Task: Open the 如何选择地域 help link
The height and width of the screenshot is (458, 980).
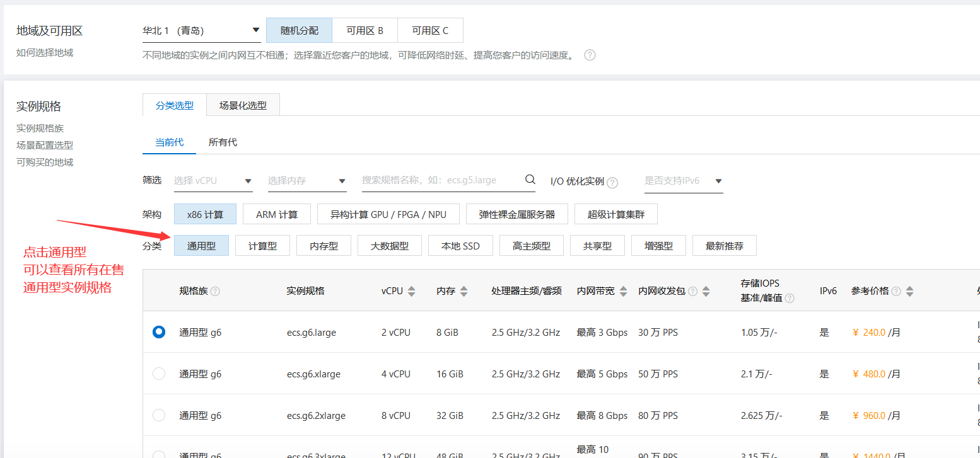Action: pos(45,52)
